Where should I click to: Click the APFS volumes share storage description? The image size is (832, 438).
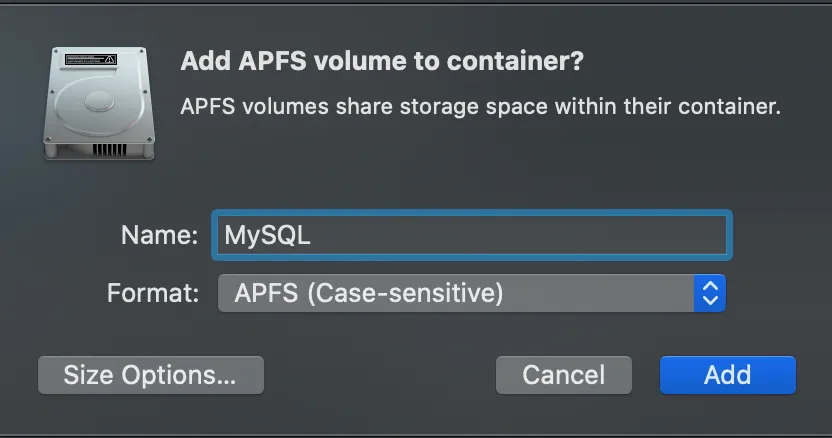coord(479,106)
